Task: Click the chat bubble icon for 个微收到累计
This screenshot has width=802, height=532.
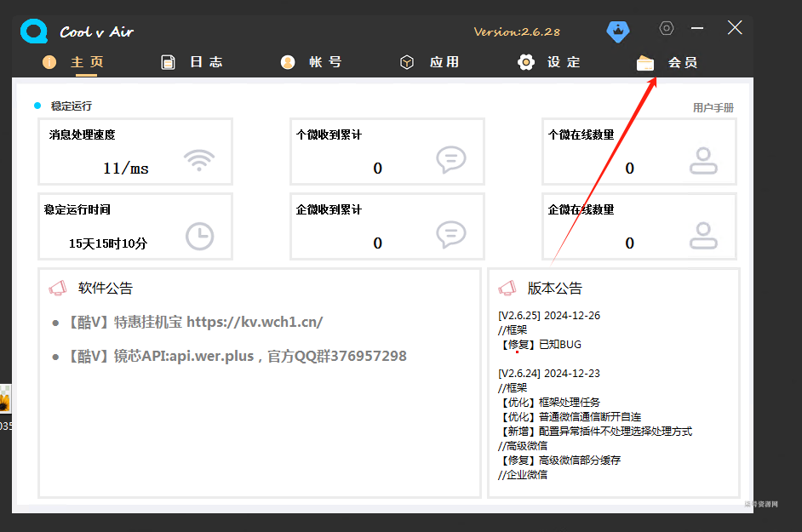Action: [450, 160]
